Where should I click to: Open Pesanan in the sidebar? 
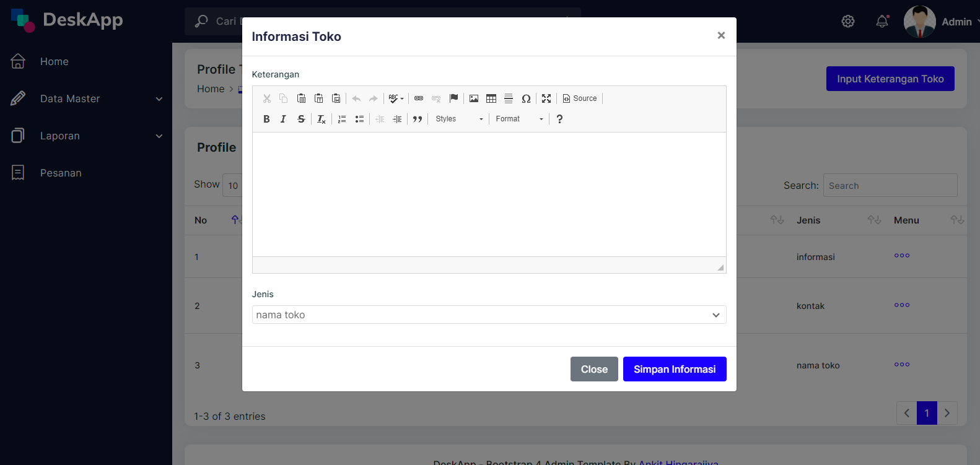tap(86, 173)
